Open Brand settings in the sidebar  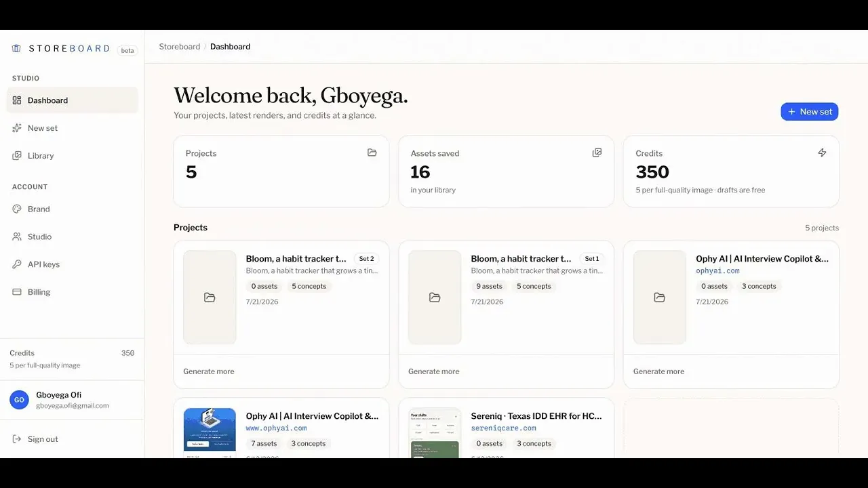[x=72, y=209]
